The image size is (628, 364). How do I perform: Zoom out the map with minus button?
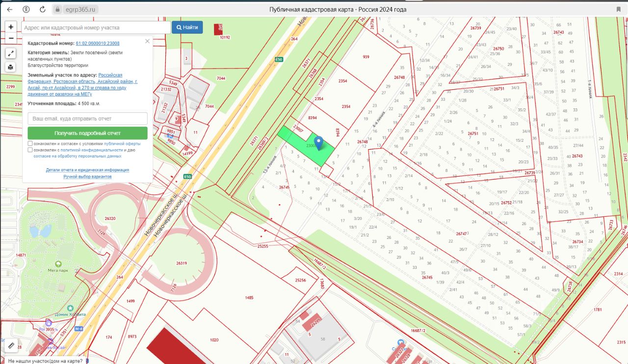11,38
